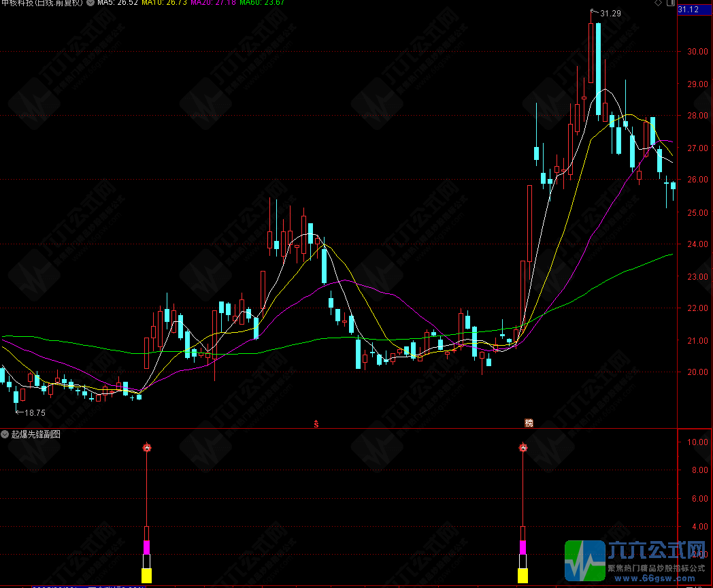Click the 23.00 price axis label
The image size is (713, 588).
(697, 277)
